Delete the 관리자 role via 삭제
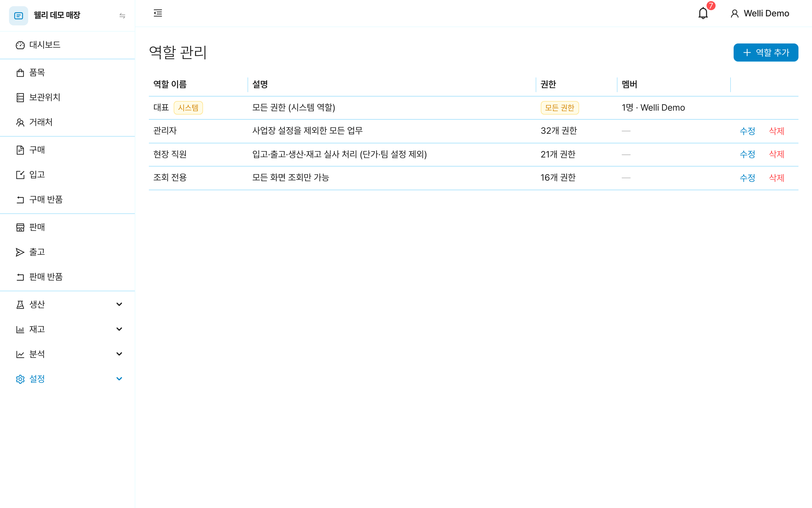 (776, 131)
